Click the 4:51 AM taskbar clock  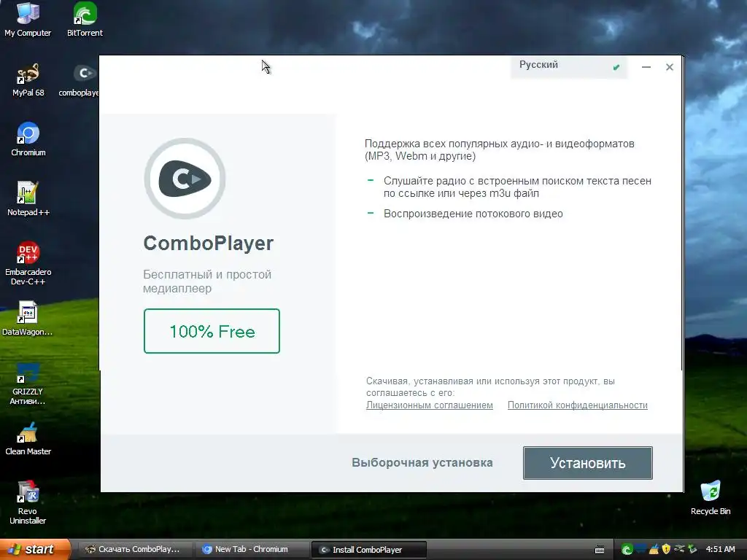pyautogui.click(x=720, y=549)
